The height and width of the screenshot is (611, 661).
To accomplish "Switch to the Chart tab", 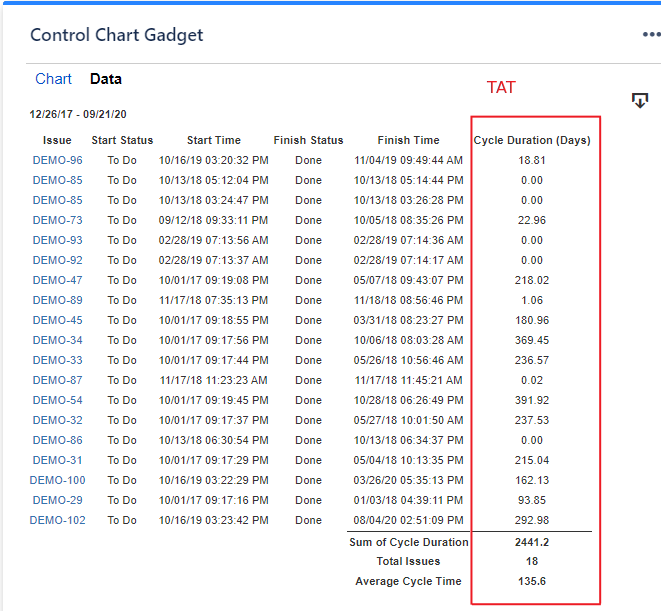I will (53, 79).
